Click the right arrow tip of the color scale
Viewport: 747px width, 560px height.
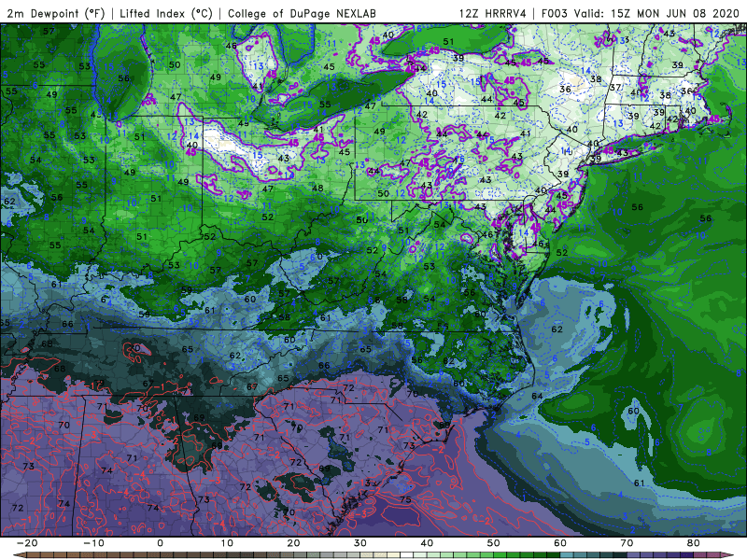coord(729,555)
